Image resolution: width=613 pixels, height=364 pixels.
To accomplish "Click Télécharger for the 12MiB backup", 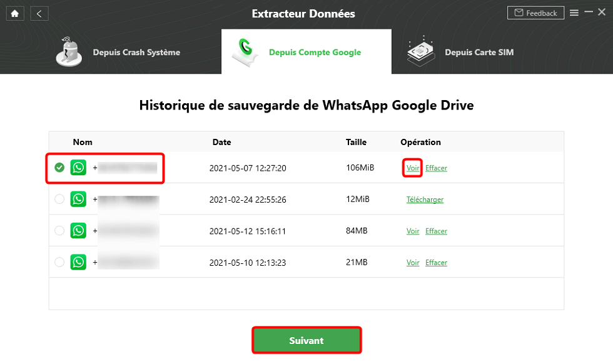I will click(425, 200).
